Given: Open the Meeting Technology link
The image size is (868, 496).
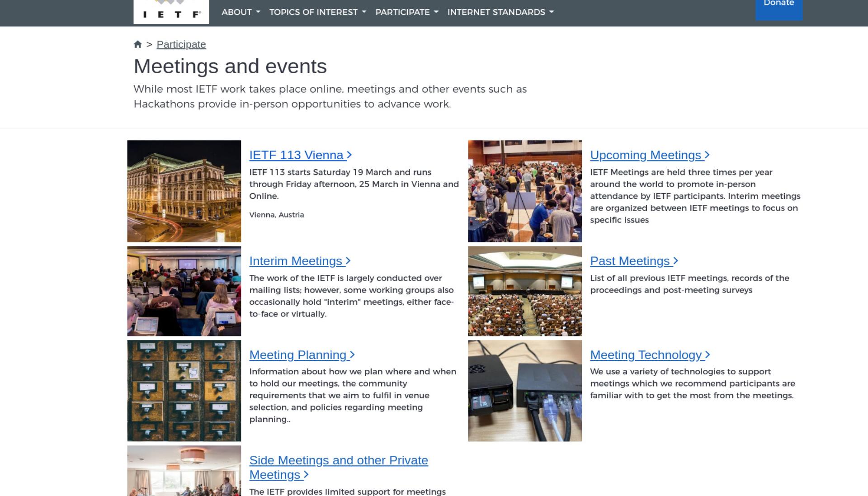Looking at the screenshot, I should point(650,355).
